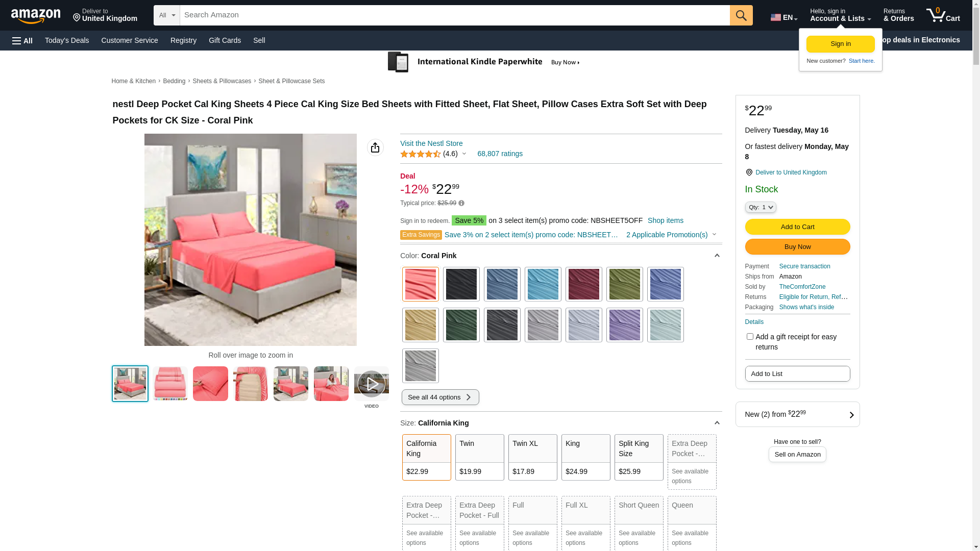This screenshot has height=551, width=980.
Task: Select the King size option
Action: [585, 457]
